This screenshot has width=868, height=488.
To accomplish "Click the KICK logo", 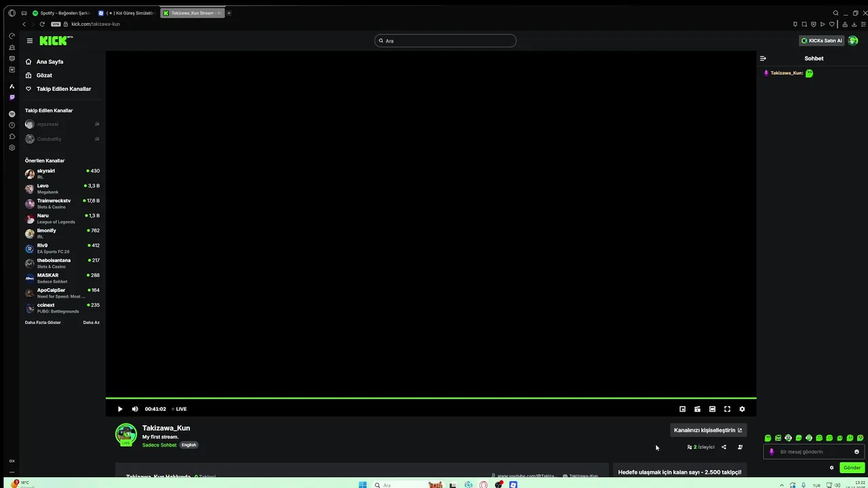I will [56, 41].
